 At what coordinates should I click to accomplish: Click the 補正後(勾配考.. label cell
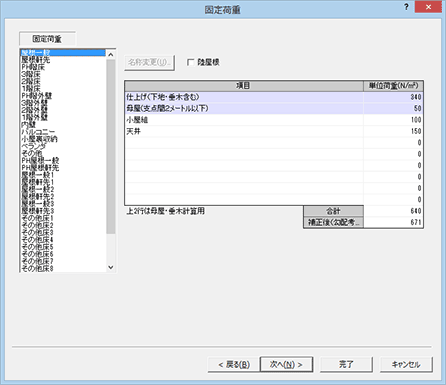[x=333, y=222]
